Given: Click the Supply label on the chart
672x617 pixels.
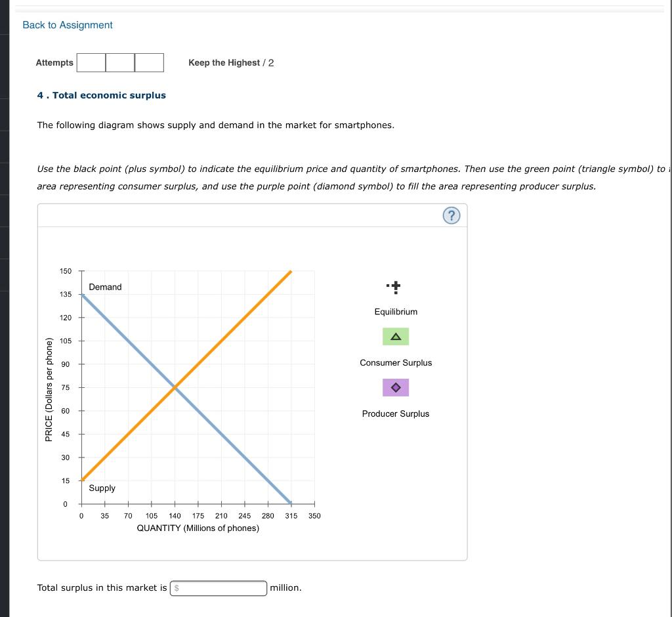Looking at the screenshot, I should (x=102, y=488).
